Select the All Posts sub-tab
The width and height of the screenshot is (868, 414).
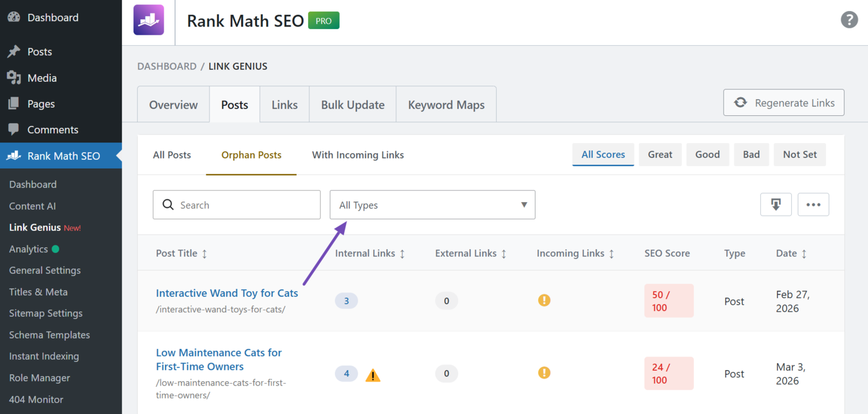[x=172, y=155]
